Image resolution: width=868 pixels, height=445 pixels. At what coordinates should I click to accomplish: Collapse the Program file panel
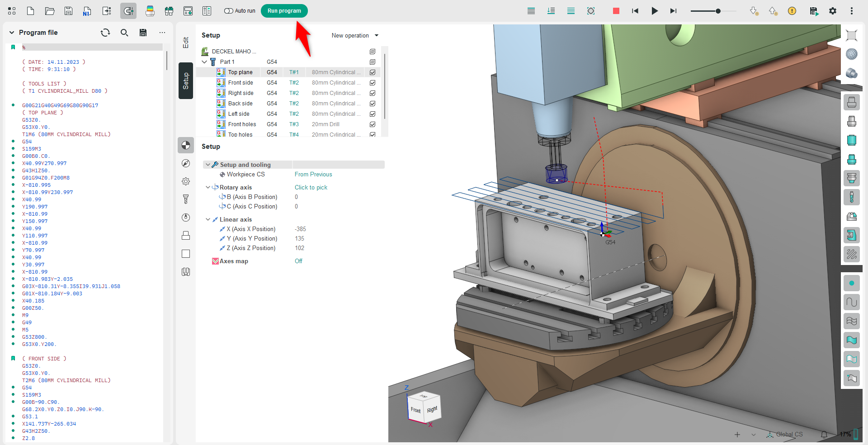coord(12,33)
